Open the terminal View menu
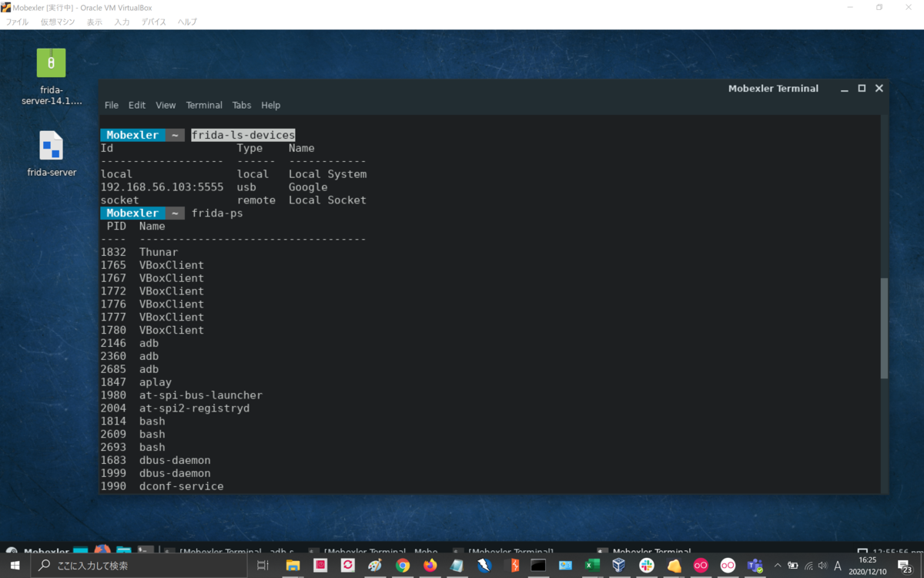This screenshot has width=924, height=578. (x=166, y=106)
